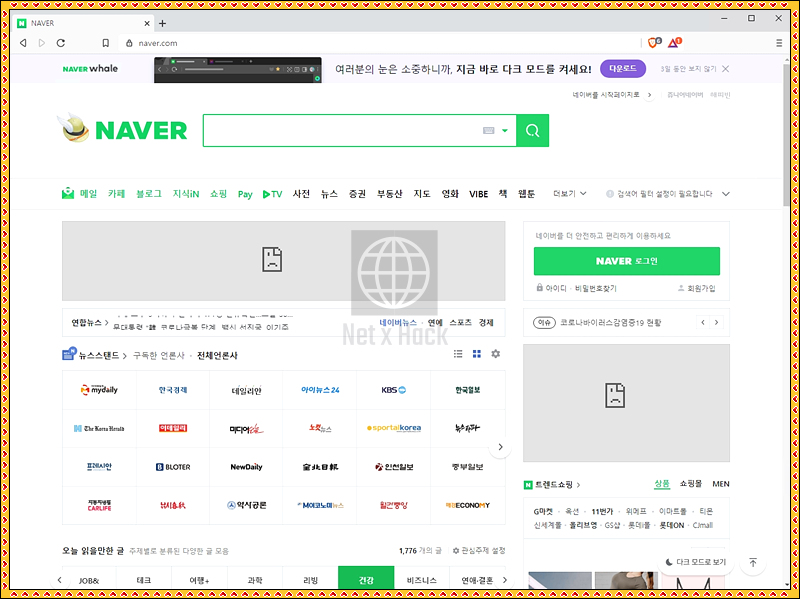800x599 pixels.
Task: Go to next newsstand page arrow
Action: click(x=500, y=447)
